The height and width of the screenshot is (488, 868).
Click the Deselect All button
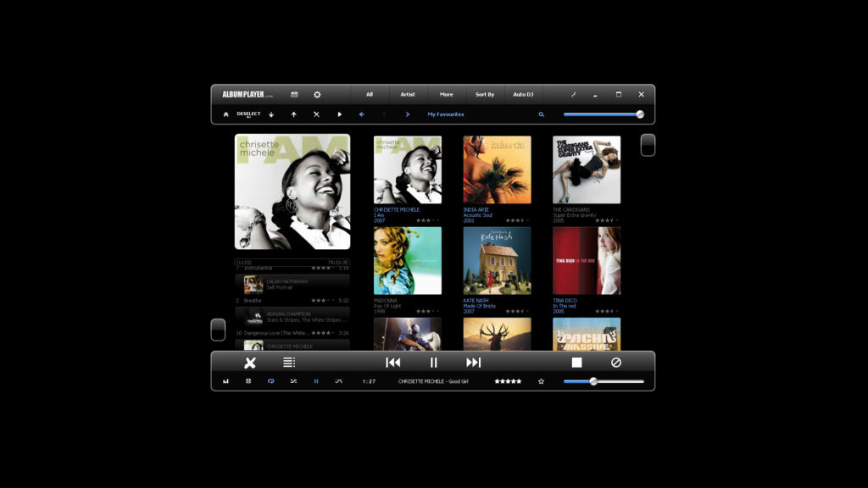(248, 114)
